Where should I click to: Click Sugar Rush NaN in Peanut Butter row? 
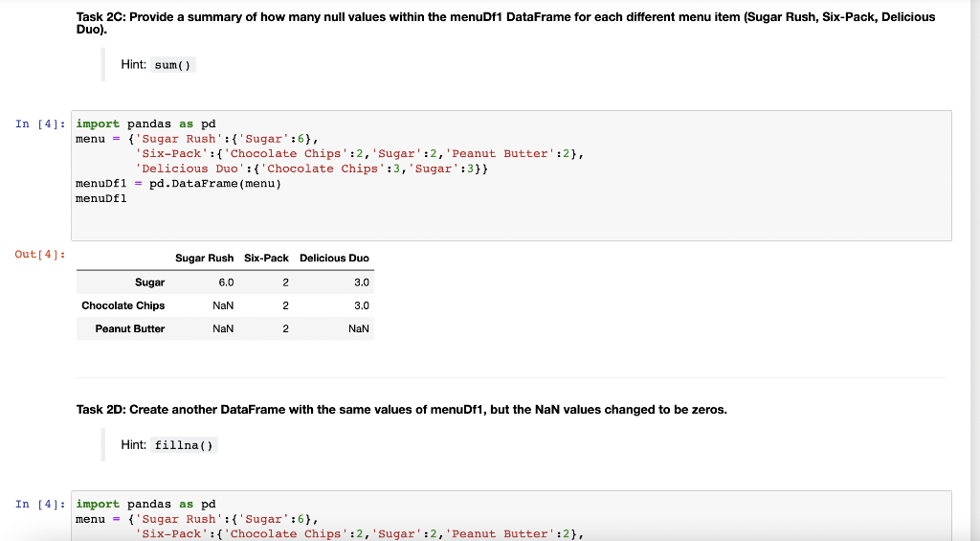(223, 329)
